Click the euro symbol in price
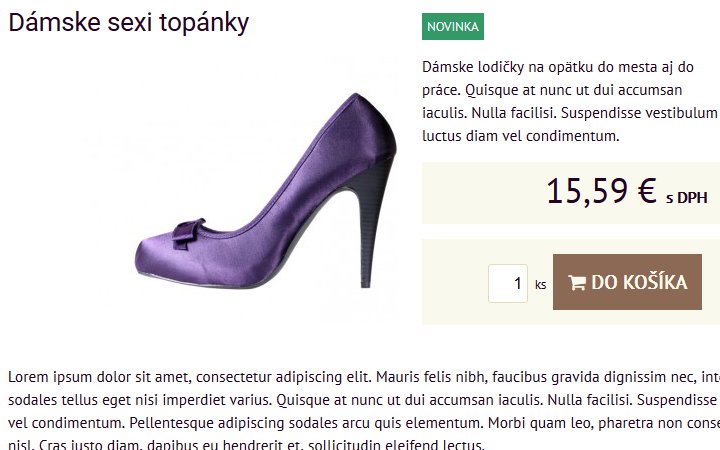720x450 pixels. (x=646, y=190)
